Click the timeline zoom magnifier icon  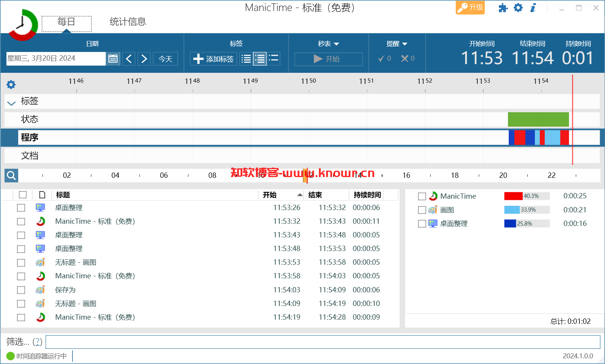click(11, 175)
